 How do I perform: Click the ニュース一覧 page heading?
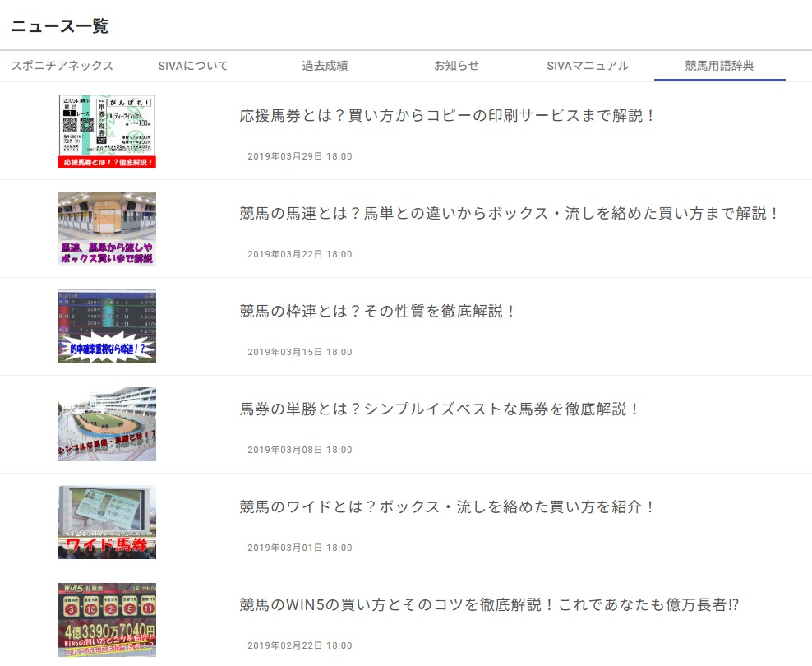click(x=60, y=26)
